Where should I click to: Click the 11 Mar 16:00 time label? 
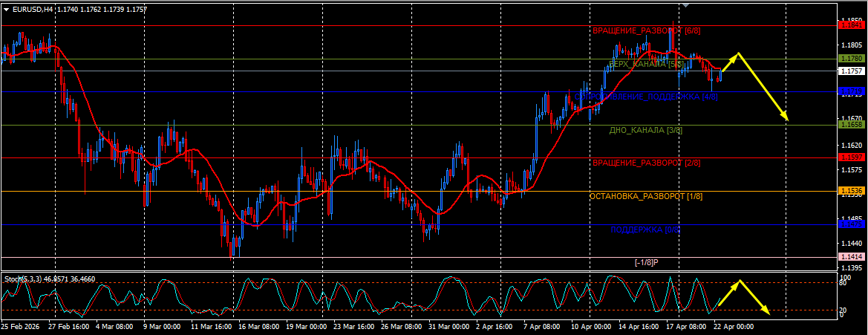[212, 327]
